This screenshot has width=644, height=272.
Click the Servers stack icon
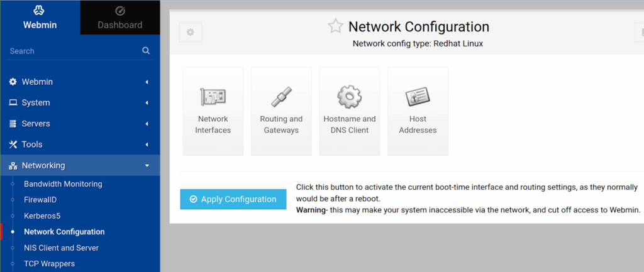point(13,124)
